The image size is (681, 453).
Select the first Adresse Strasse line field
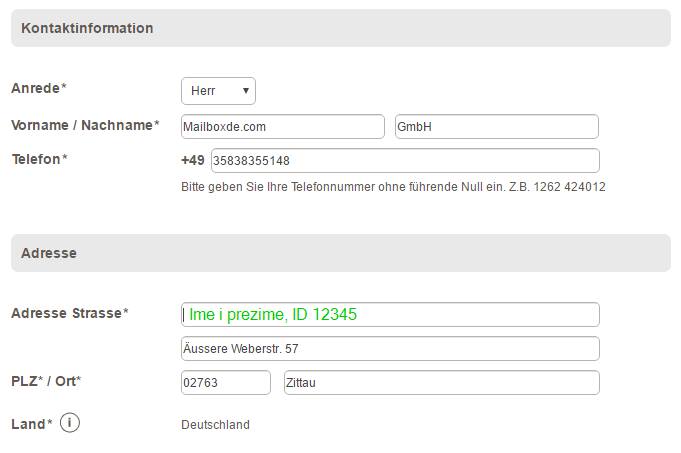(390, 314)
